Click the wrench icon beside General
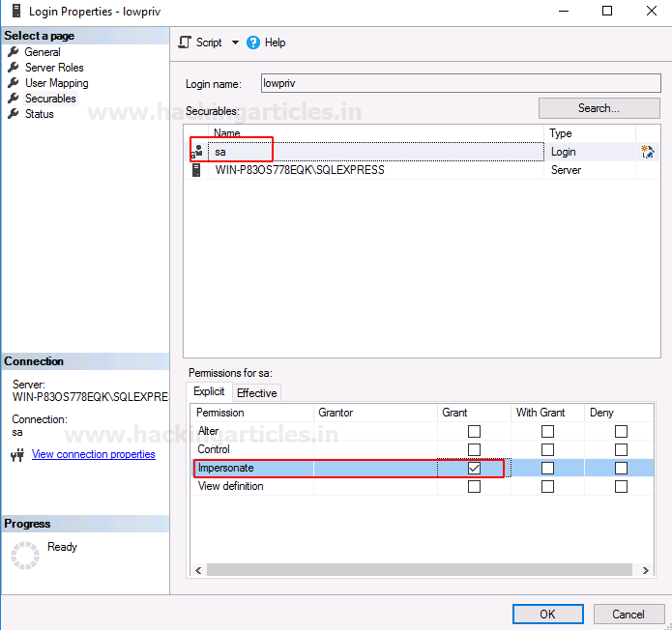The image size is (672, 630). tap(14, 52)
